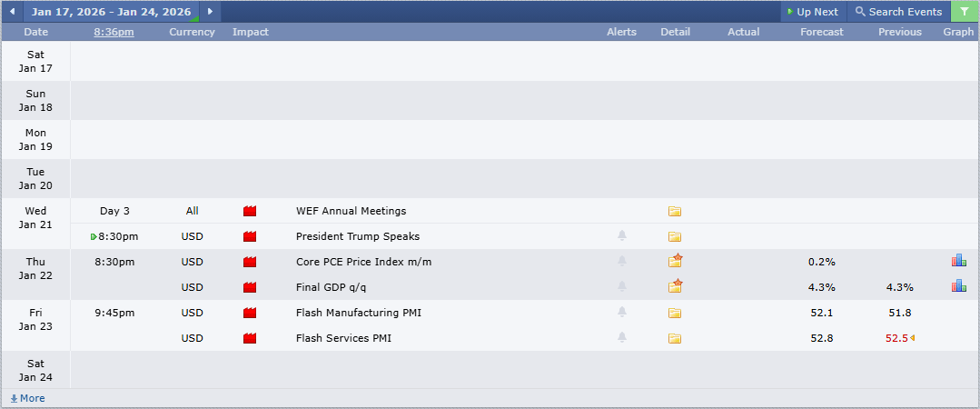Click the Up Next button
980x409 pixels.
coord(812,12)
